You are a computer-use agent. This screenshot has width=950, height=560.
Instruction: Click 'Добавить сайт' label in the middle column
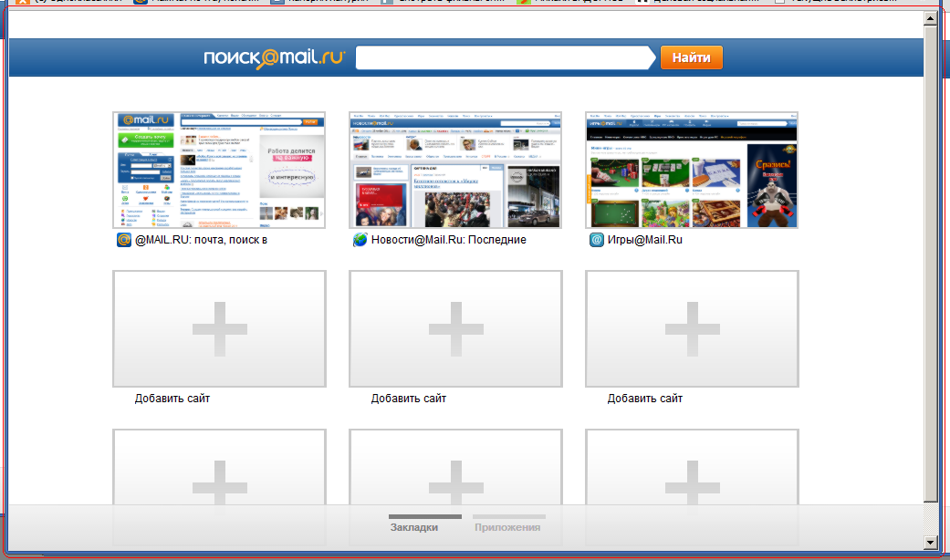coord(408,399)
